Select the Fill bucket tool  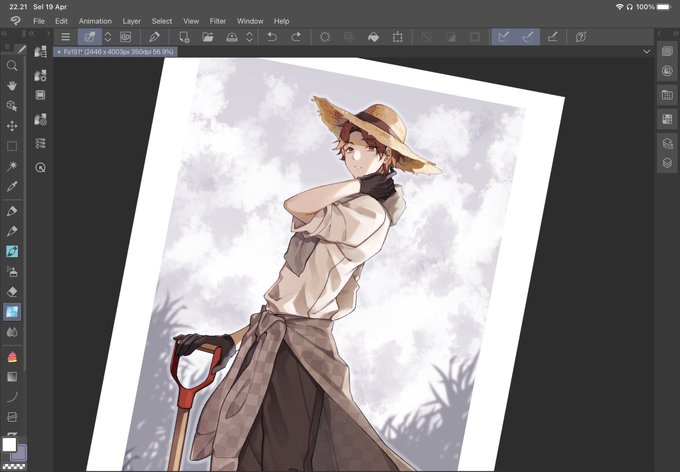tap(12, 357)
